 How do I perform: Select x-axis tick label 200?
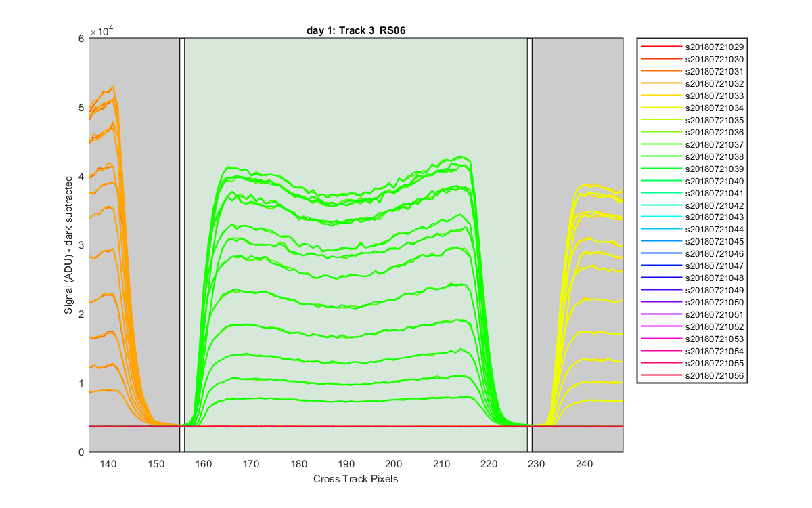point(394,464)
